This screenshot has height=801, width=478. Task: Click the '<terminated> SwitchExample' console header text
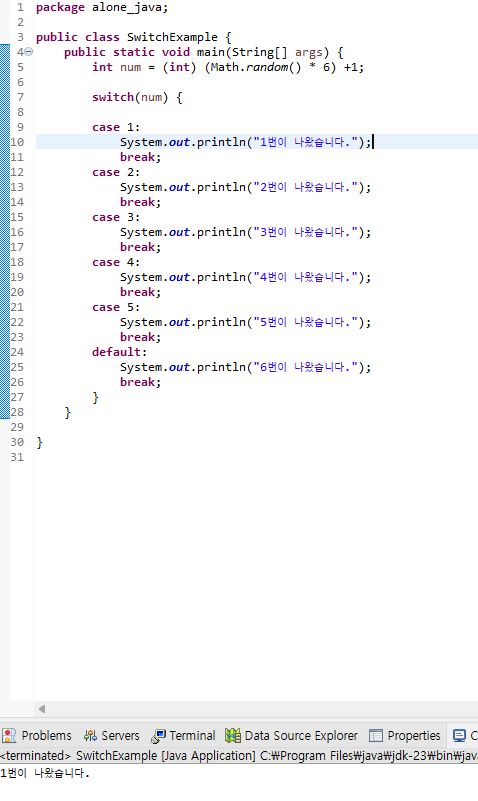(x=78, y=756)
